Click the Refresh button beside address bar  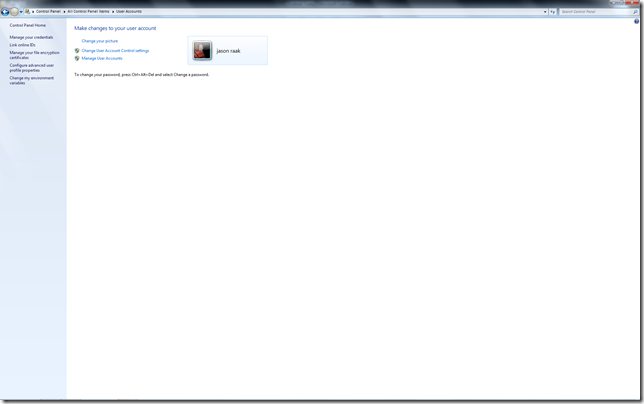tap(553, 12)
